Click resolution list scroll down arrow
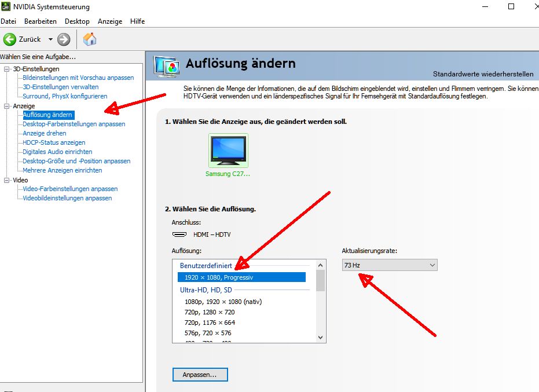539x392 pixels. pyautogui.click(x=320, y=338)
